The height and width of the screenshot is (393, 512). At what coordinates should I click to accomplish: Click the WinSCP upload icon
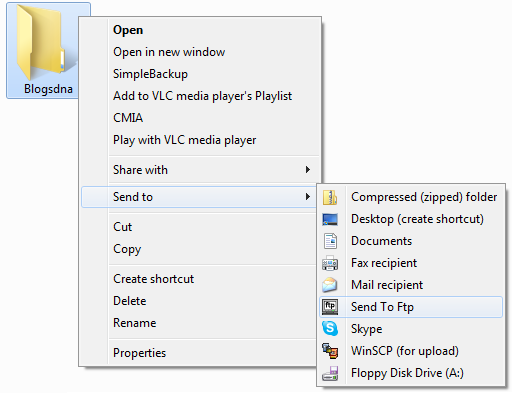(x=330, y=351)
